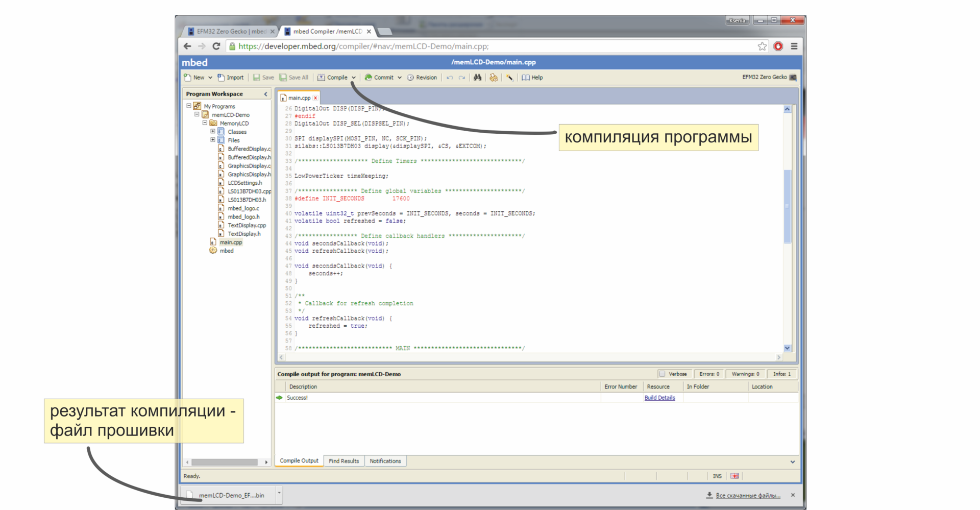980x510 pixels.
Task: Open the Compile dropdown arrow
Action: point(353,78)
